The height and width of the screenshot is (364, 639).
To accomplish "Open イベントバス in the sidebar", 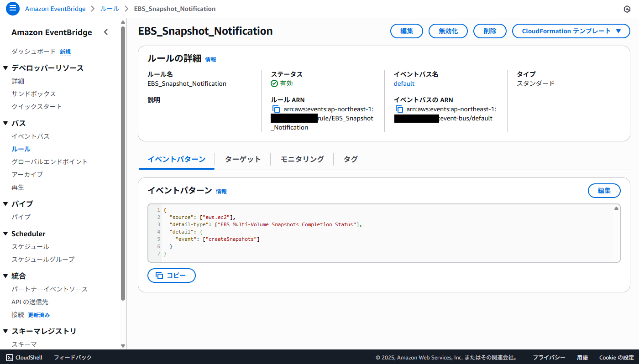I will (31, 136).
